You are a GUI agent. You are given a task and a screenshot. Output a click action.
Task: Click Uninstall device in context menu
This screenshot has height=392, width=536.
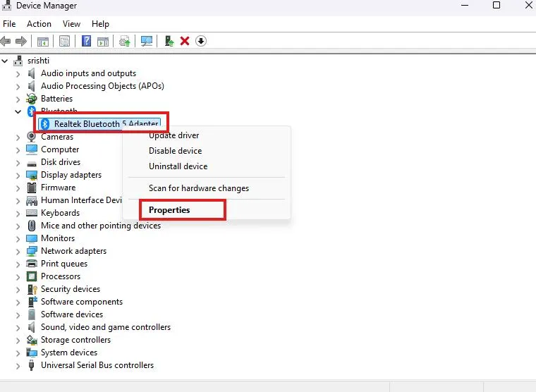[x=178, y=166]
